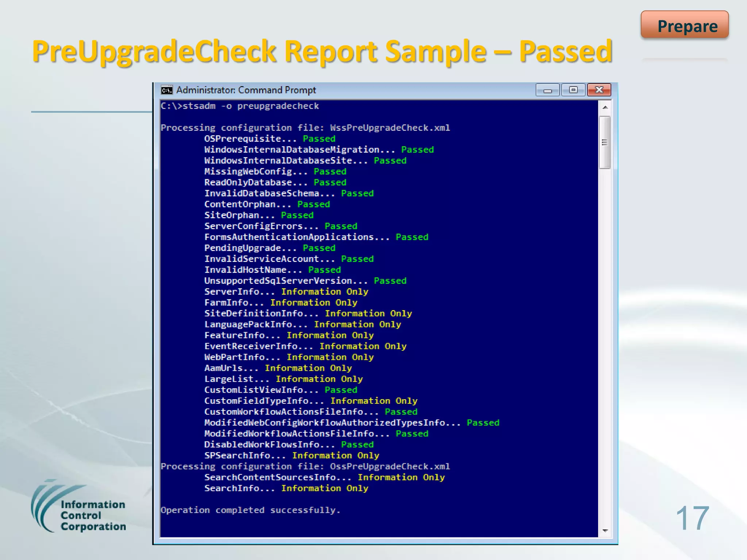Screen dimensions: 747x560
Task: Click the SiteDefinitionInfo line
Action: tap(308, 314)
